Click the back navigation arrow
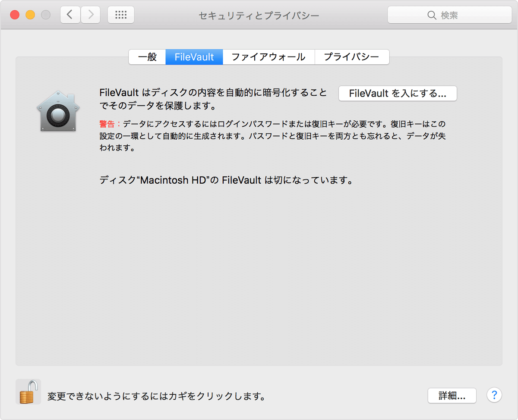This screenshot has width=518, height=420. point(70,14)
